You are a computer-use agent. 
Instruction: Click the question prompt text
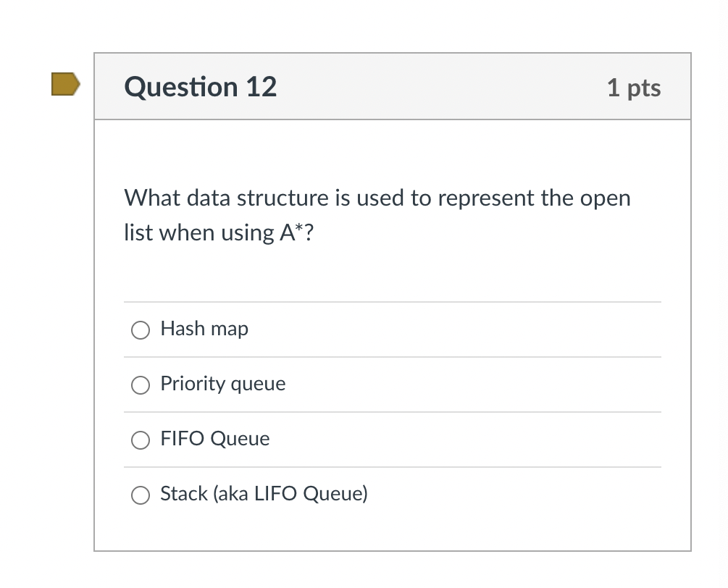(377, 214)
